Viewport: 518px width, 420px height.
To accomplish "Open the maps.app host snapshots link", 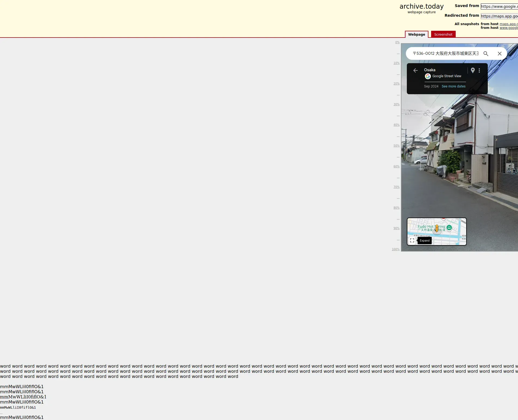I will coord(509,24).
